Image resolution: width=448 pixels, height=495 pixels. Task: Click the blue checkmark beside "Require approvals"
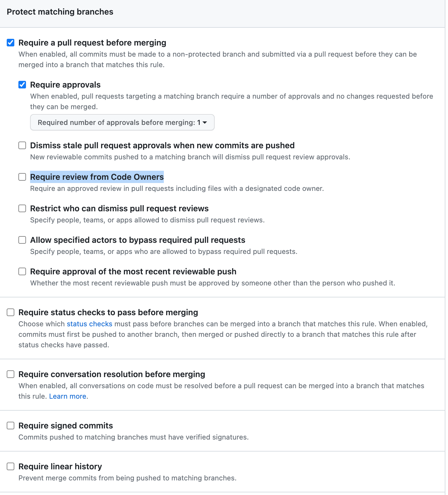click(22, 85)
